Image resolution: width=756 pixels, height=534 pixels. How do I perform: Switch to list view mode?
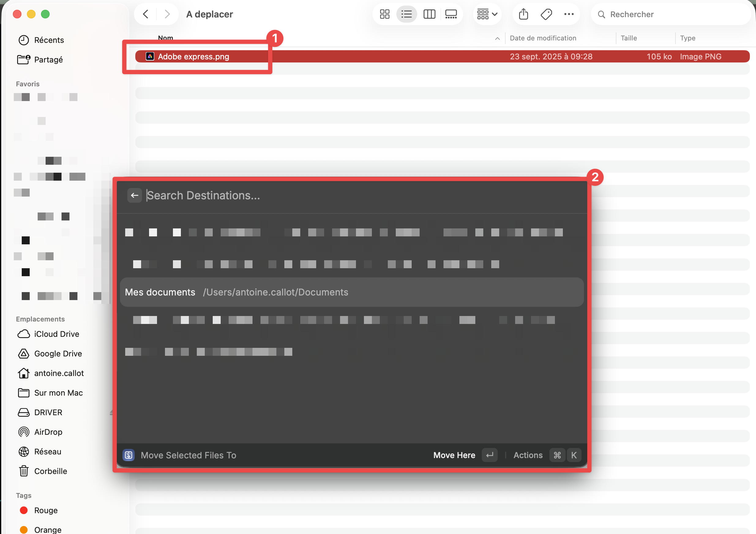tap(406, 14)
